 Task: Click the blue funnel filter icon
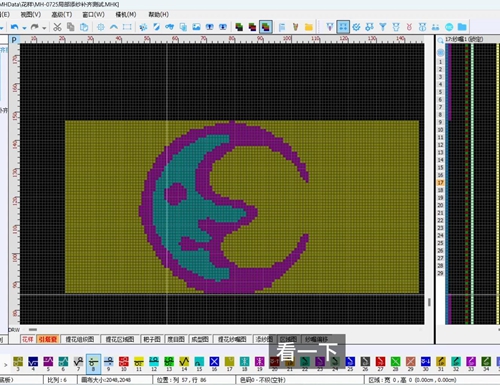tap(383, 27)
